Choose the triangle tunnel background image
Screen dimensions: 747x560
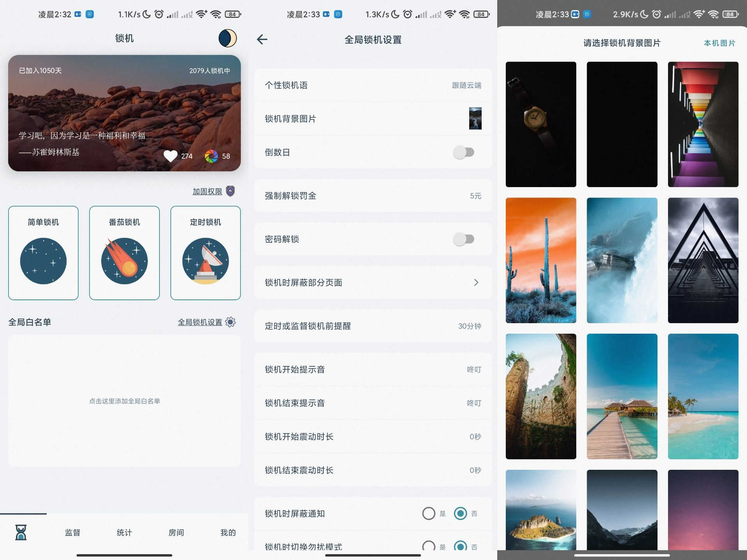[x=703, y=260]
